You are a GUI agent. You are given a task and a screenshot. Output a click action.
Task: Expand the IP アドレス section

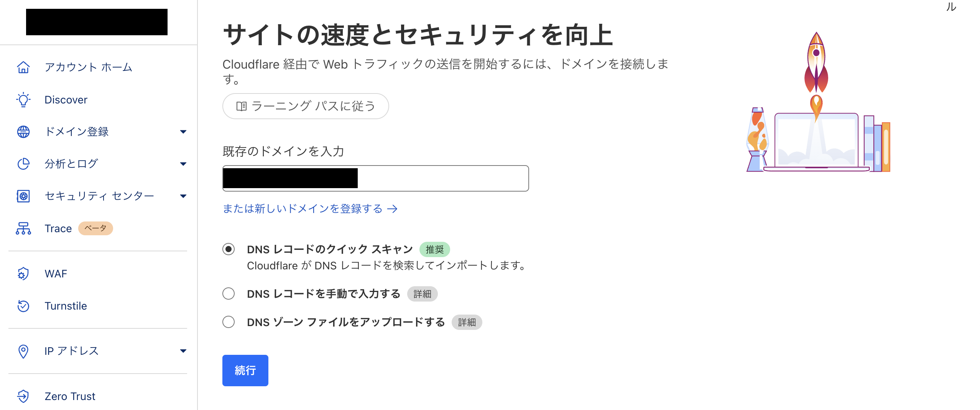[x=184, y=351]
